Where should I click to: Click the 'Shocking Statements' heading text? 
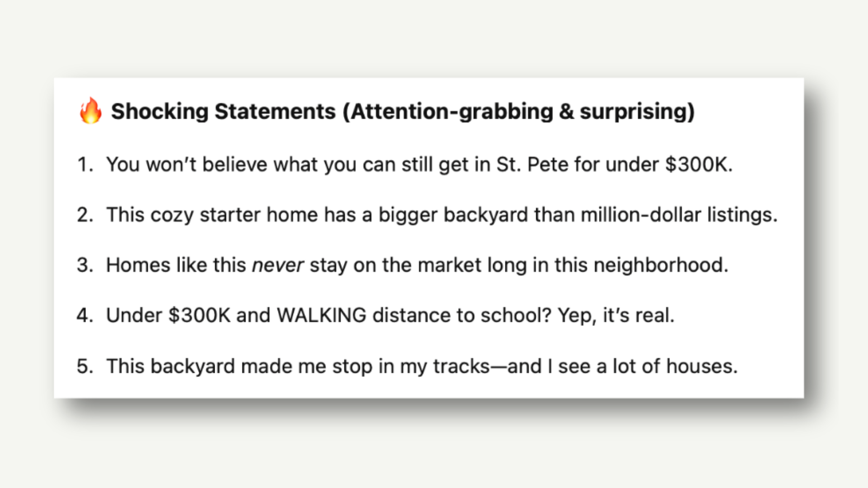223,111
